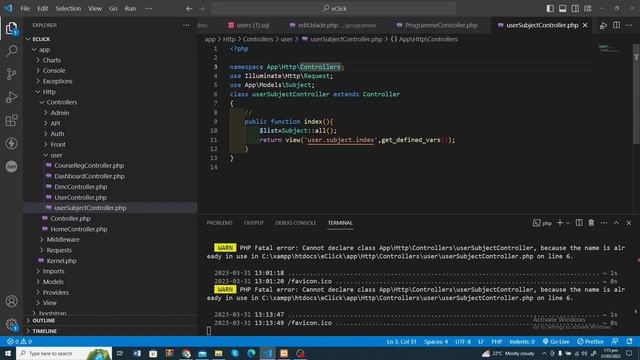This screenshot has height=360, width=640.
Task: Open the Edit menu
Action: pos(42,9)
